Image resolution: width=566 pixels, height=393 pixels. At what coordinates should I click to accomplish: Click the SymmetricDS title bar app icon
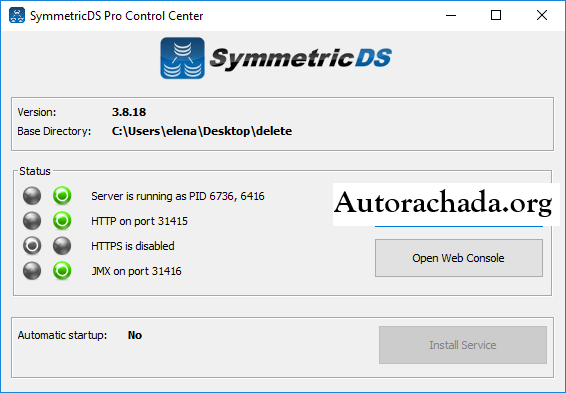pyautogui.click(x=17, y=16)
